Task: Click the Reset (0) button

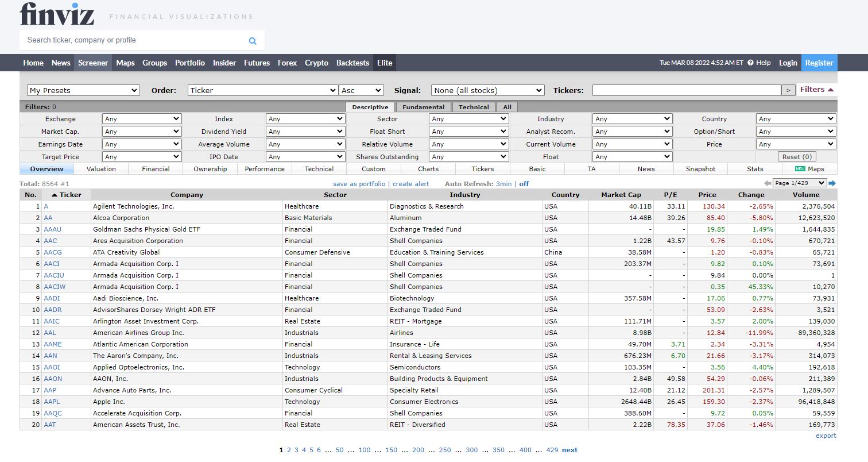Action: (796, 157)
